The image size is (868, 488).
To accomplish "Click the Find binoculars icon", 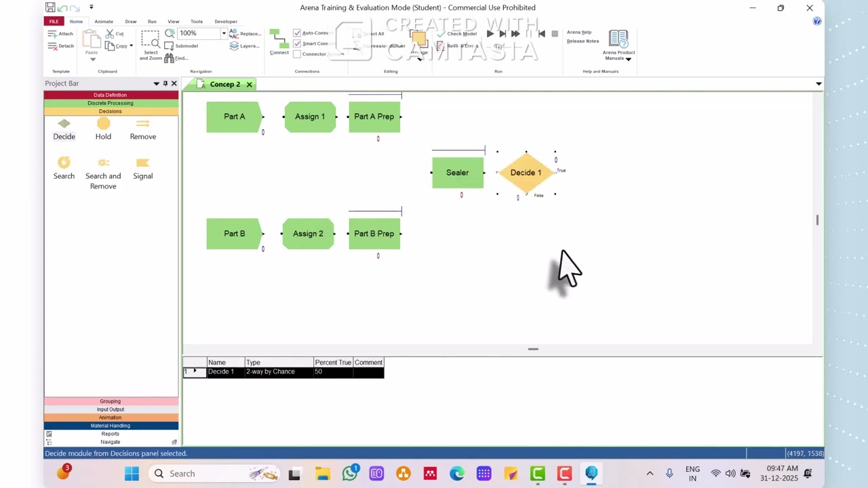I will 170,58.
